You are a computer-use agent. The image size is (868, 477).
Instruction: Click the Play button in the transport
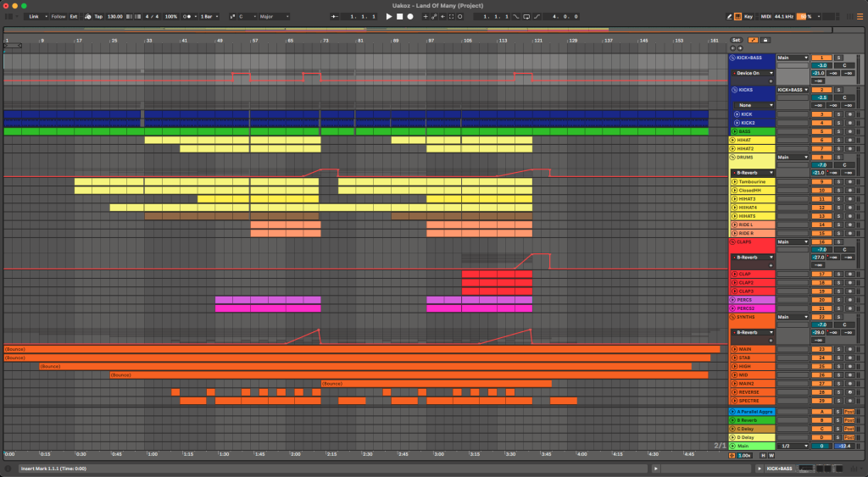389,17
